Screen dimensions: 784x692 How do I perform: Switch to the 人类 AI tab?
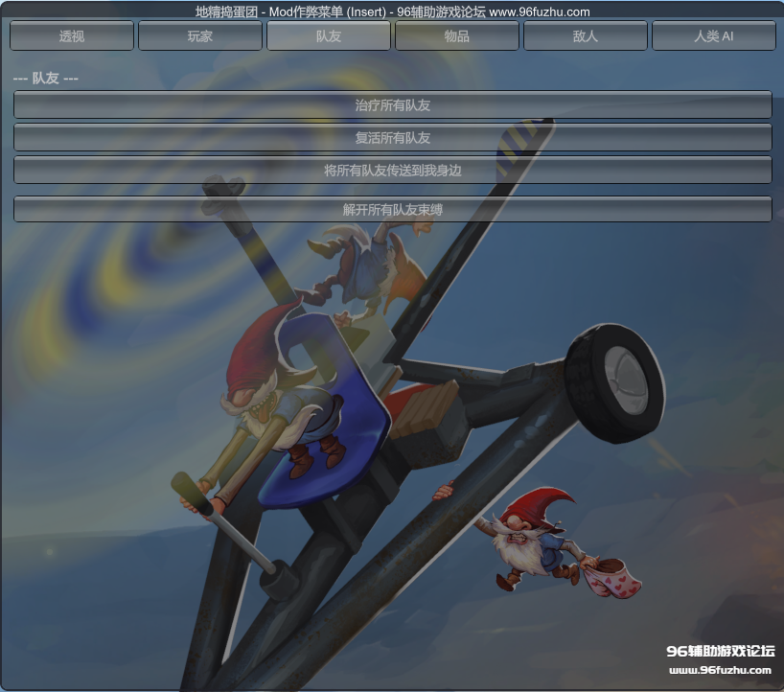pyautogui.click(x=714, y=36)
